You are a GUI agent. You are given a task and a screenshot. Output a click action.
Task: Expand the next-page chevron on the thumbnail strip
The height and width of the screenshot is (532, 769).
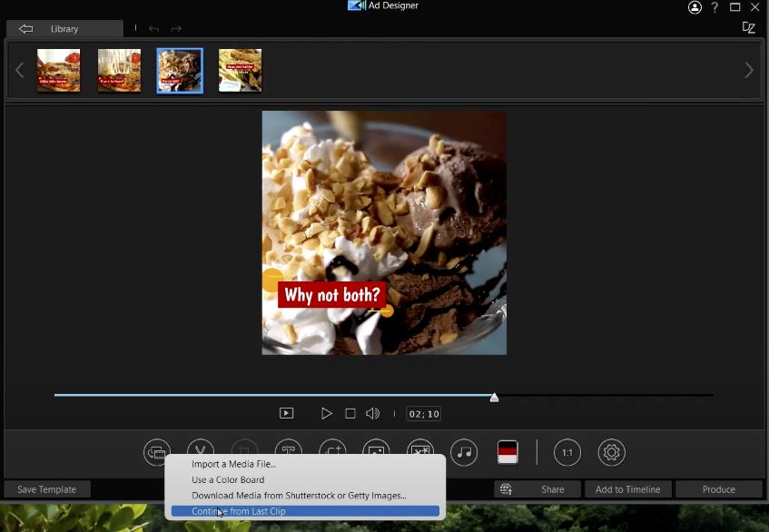(749, 70)
